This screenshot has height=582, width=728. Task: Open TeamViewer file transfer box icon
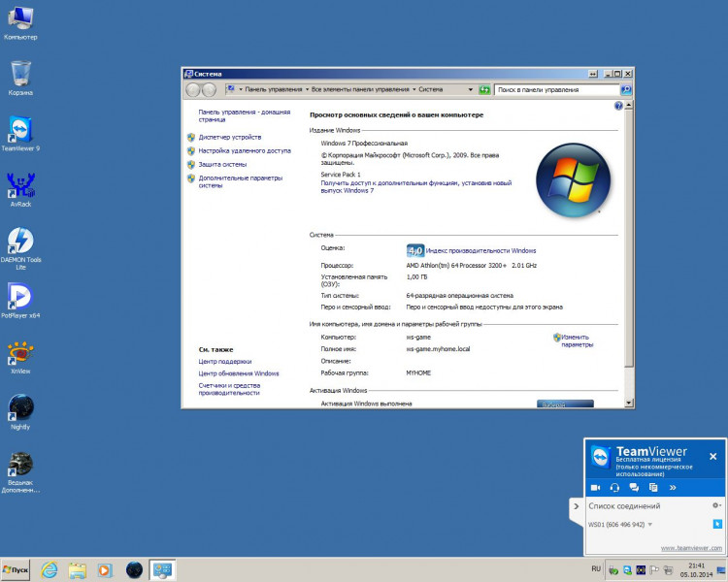point(653,487)
